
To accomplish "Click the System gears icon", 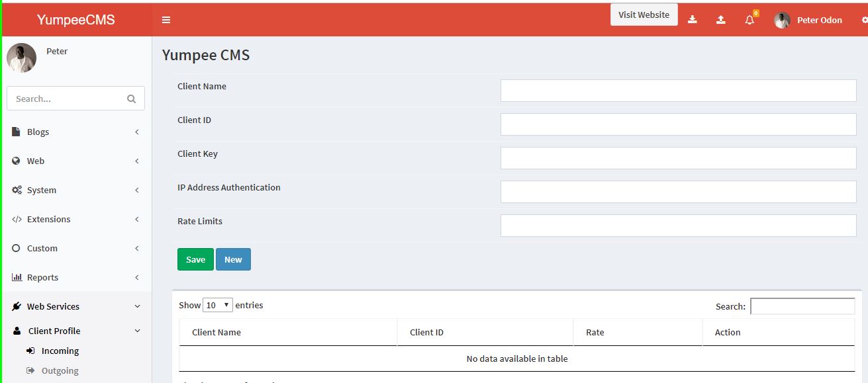I will click(17, 190).
